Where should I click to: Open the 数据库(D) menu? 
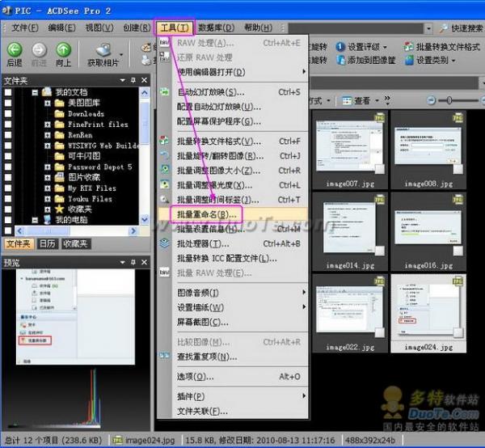(x=216, y=27)
